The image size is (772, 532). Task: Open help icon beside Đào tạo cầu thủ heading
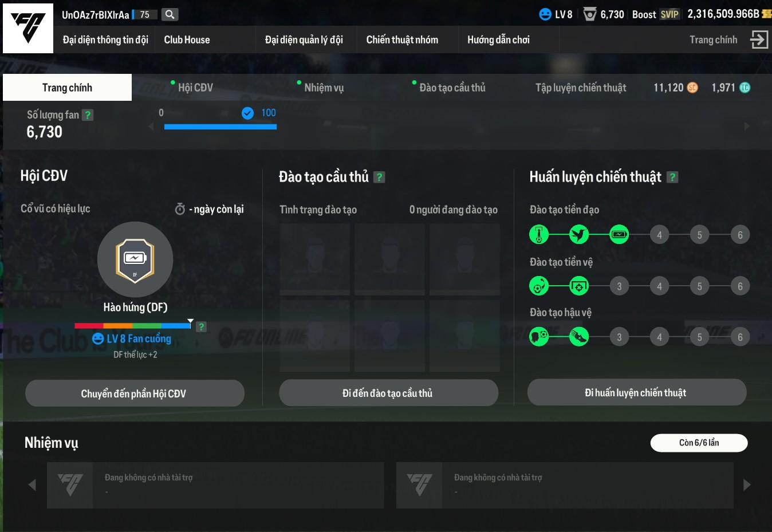point(379,178)
